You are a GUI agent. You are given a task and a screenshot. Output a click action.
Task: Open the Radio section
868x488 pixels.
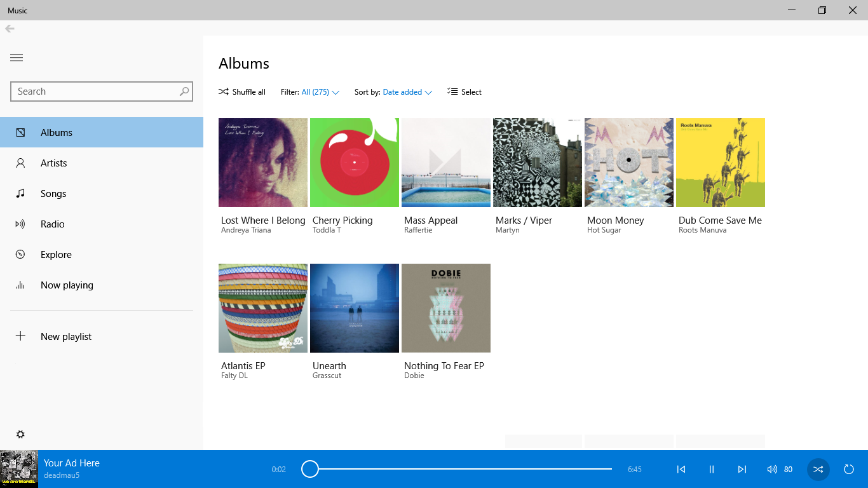(x=52, y=224)
